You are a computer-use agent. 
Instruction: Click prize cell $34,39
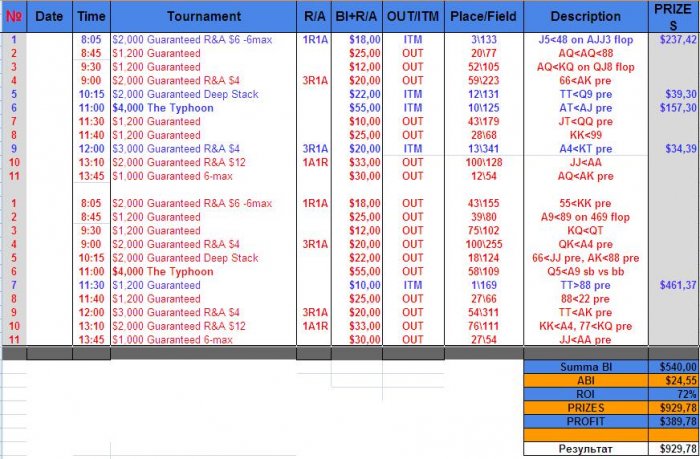click(680, 149)
